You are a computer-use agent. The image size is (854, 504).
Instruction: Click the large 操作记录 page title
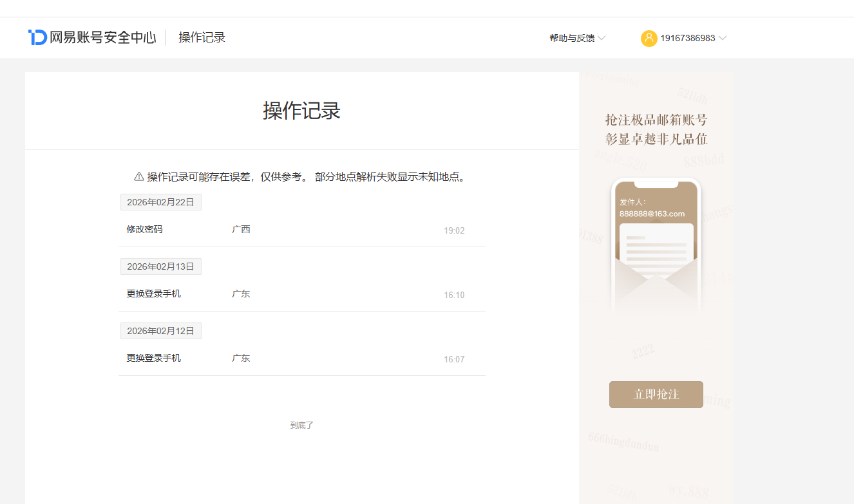click(301, 111)
